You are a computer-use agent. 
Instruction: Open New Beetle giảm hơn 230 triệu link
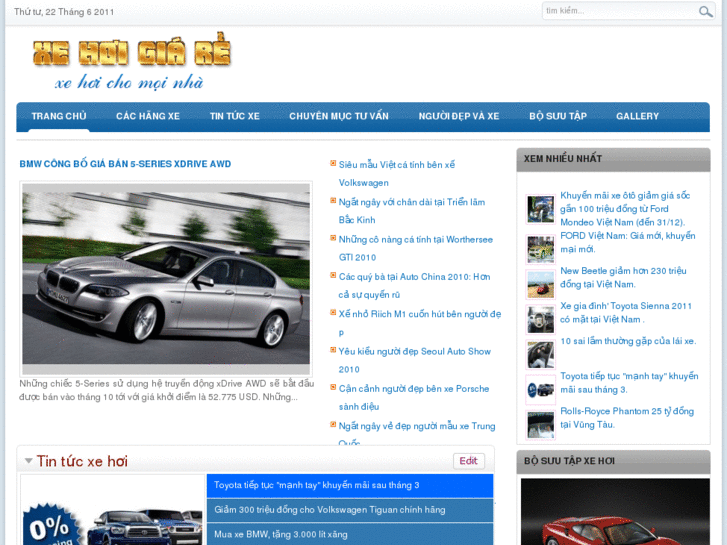pos(623,277)
